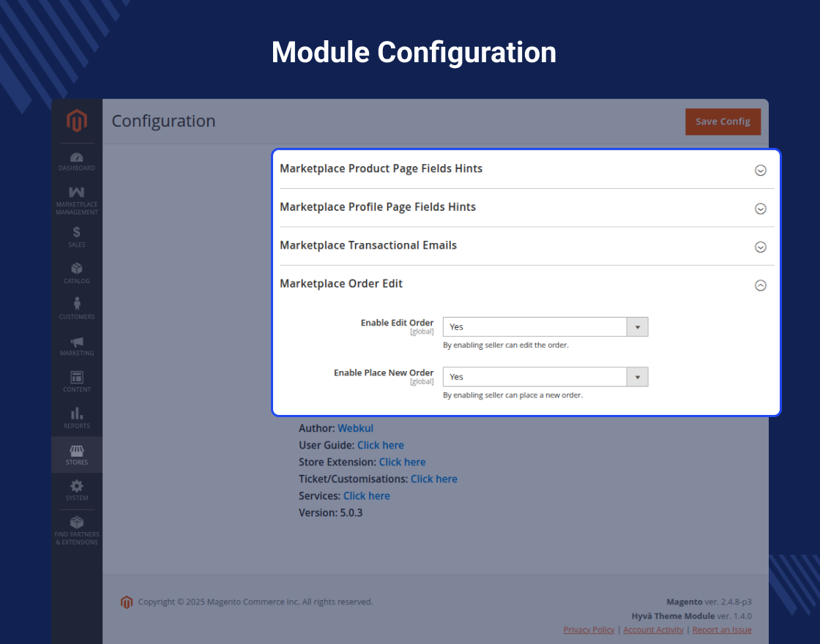Click the Magento logo in sidebar
The width and height of the screenshot is (820, 644).
click(x=77, y=121)
